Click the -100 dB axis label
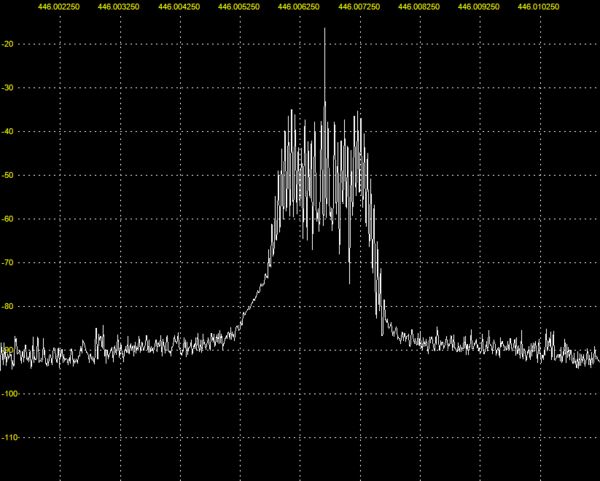Screen dimensions: 600x481 (x=10, y=393)
